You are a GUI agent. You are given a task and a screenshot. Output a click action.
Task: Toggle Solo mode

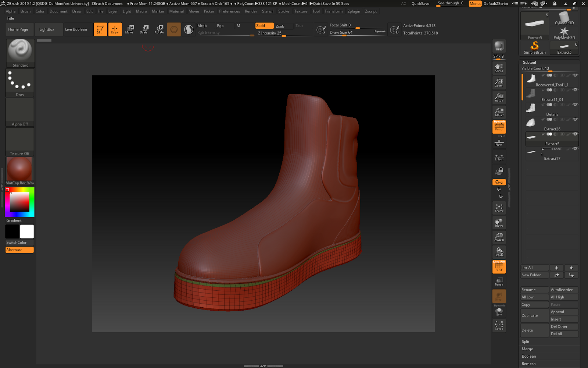coord(499,311)
